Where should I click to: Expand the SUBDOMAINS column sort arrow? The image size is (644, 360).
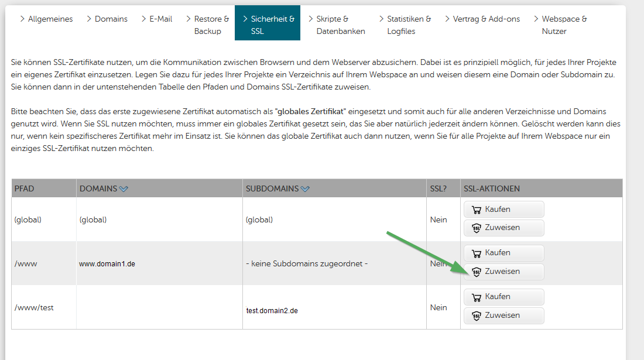point(305,189)
